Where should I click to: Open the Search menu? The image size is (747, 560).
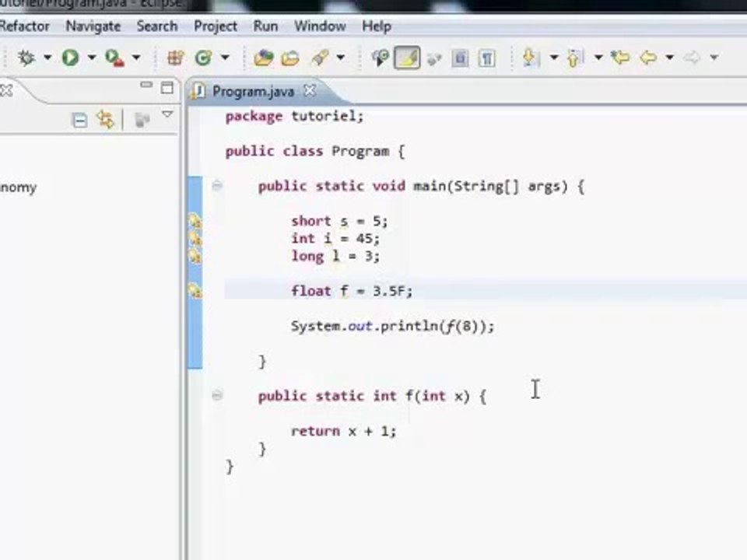[x=157, y=26]
